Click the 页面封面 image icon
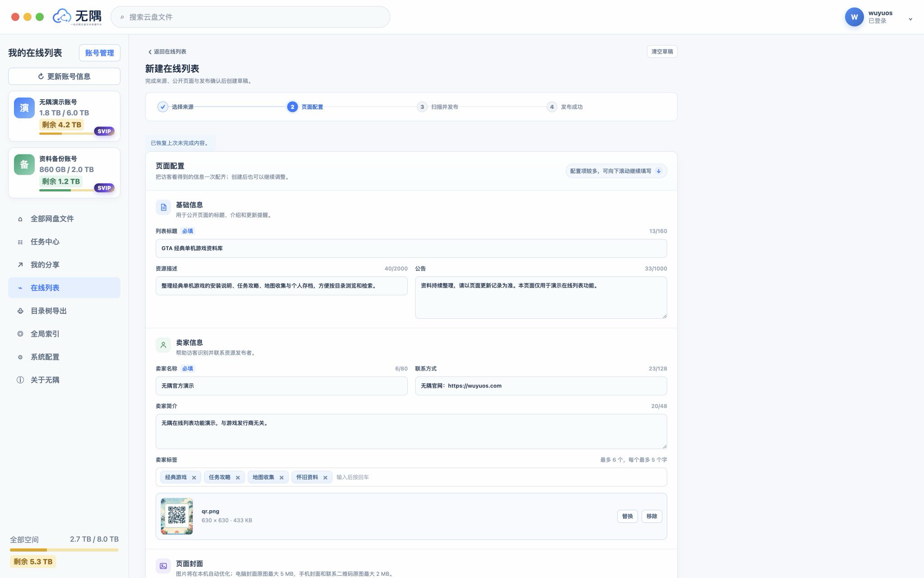This screenshot has height=578, width=924. 163,566
